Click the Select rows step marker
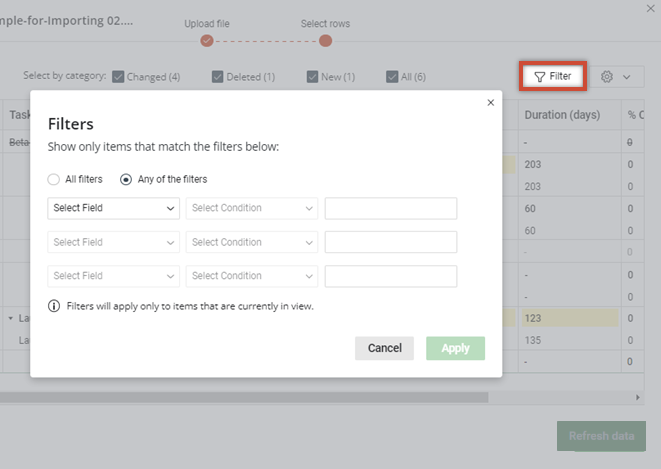This screenshot has height=469, width=661. [325, 41]
